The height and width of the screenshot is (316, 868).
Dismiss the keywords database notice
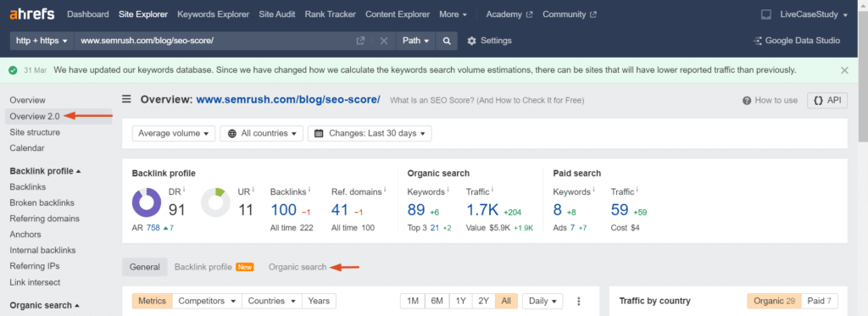(844, 70)
